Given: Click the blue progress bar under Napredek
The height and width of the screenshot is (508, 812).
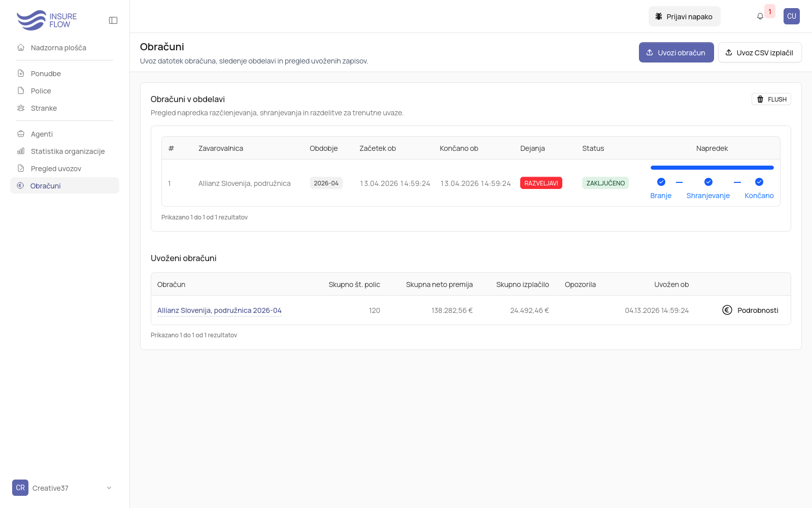Looking at the screenshot, I should (712, 168).
